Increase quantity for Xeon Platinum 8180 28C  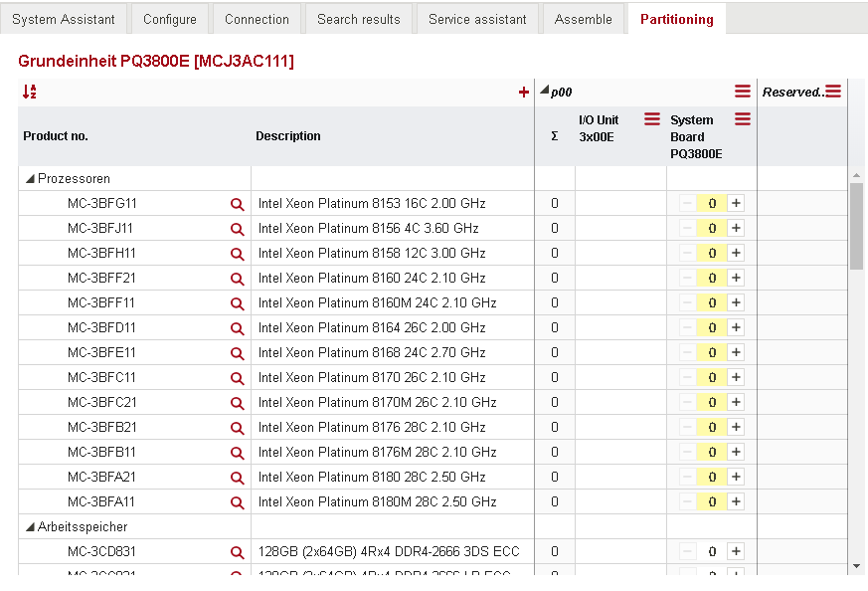736,478
